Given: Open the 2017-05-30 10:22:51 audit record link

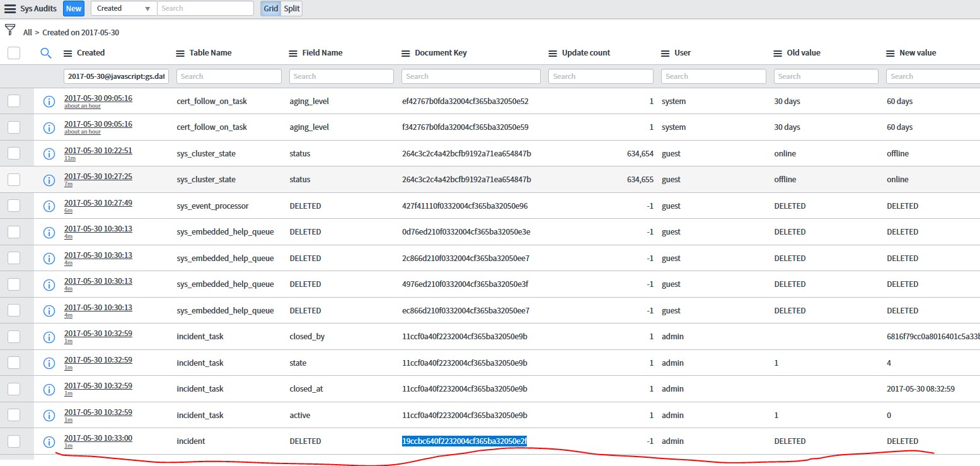Looking at the screenshot, I should pyautogui.click(x=98, y=150).
